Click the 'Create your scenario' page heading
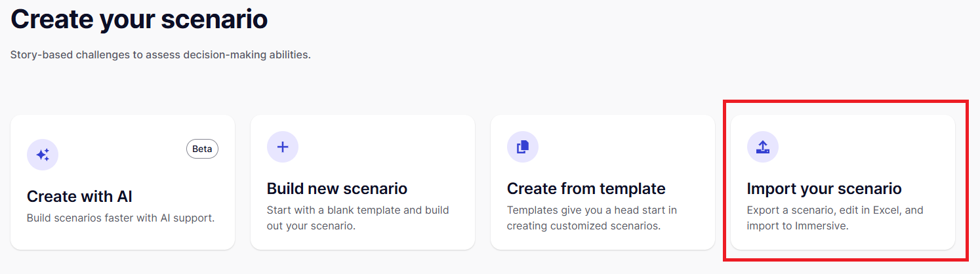The width and height of the screenshot is (980, 274). point(139,19)
